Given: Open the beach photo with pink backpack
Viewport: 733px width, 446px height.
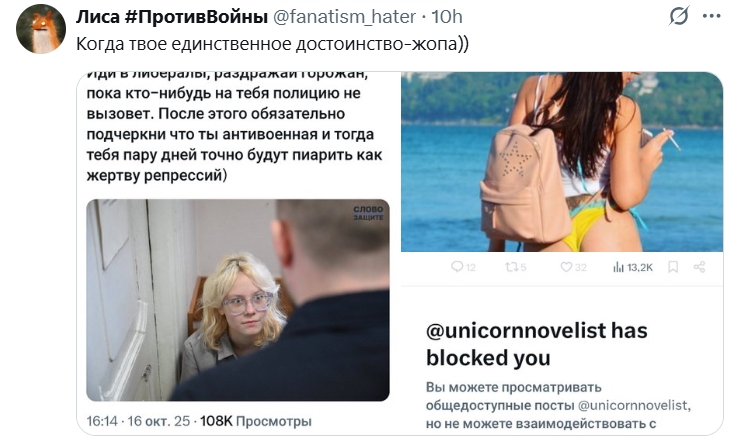Looking at the screenshot, I should (x=562, y=162).
